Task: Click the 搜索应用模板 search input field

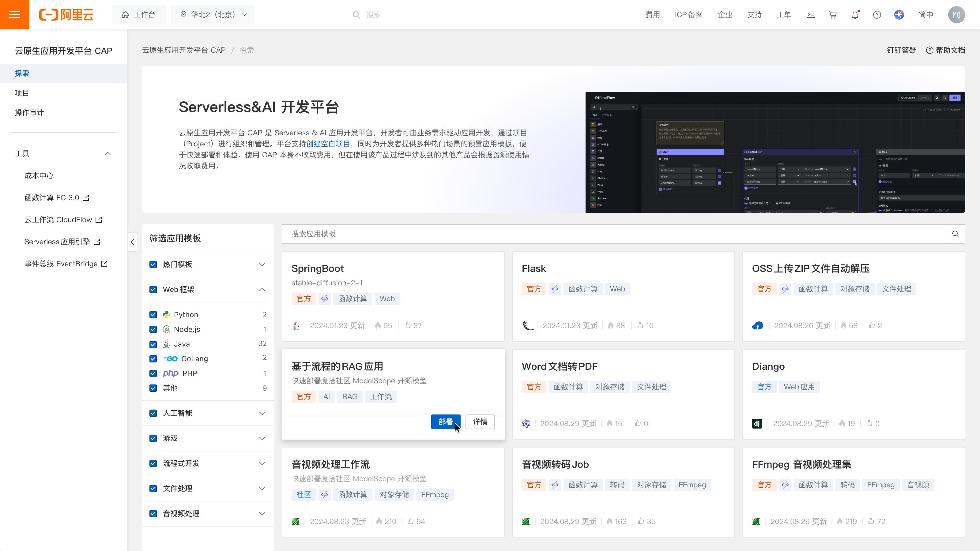Action: point(571,234)
